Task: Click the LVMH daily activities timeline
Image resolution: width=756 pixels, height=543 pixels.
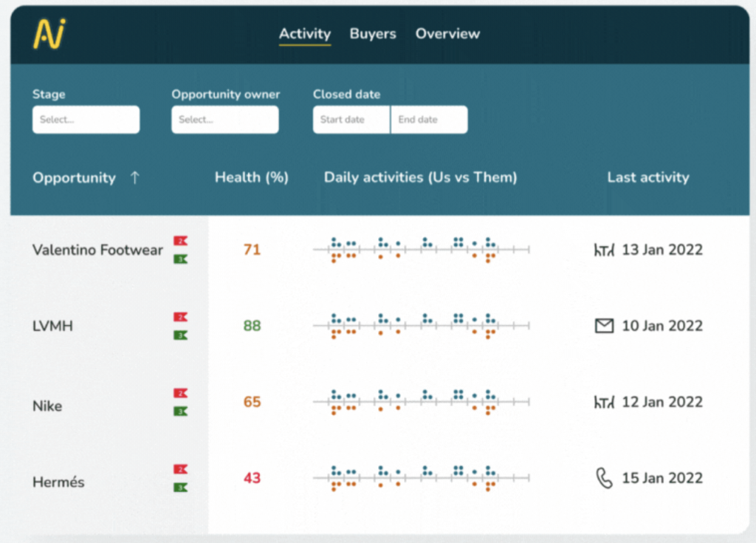Action: [x=421, y=326]
